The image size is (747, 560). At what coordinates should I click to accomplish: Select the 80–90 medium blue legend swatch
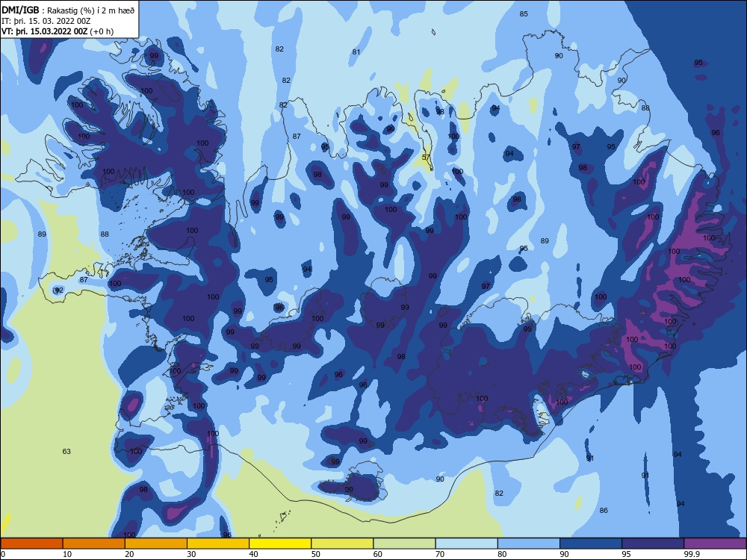pos(529,544)
